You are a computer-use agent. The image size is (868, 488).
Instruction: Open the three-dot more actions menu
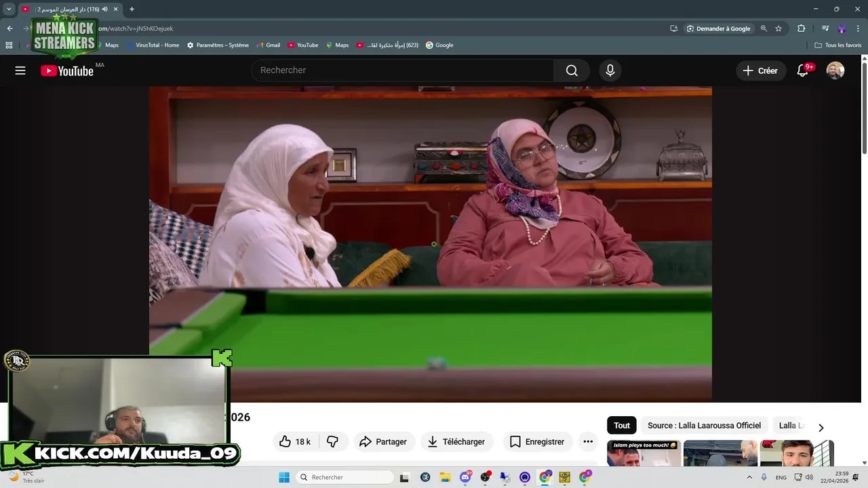588,442
